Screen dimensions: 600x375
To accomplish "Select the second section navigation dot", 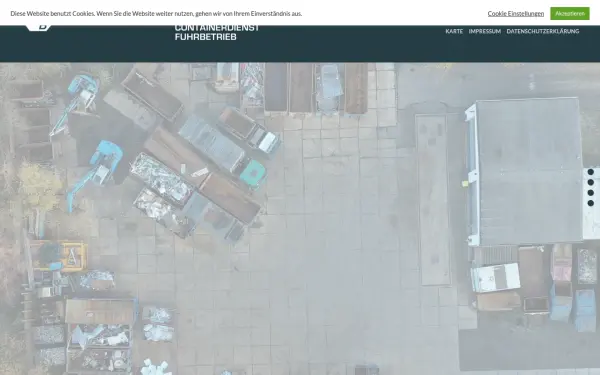I will click(590, 183).
